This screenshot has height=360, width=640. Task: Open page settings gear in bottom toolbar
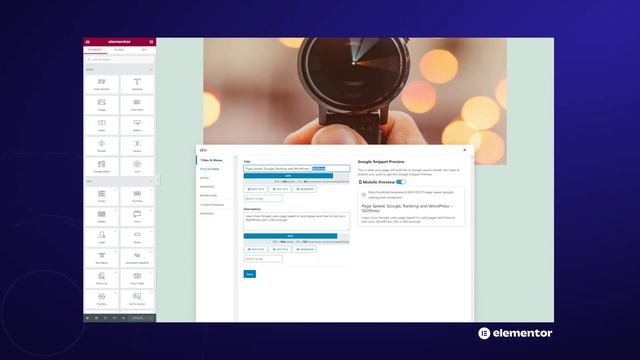point(87,318)
